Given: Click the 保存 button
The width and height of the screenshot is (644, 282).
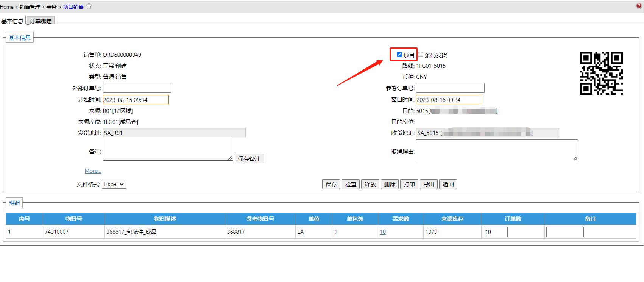Looking at the screenshot, I should [x=331, y=184].
